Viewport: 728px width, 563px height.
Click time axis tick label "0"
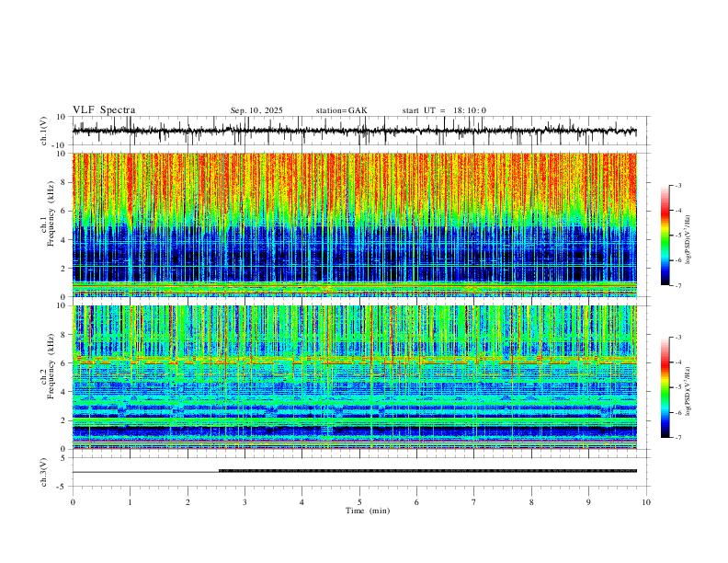73,502
